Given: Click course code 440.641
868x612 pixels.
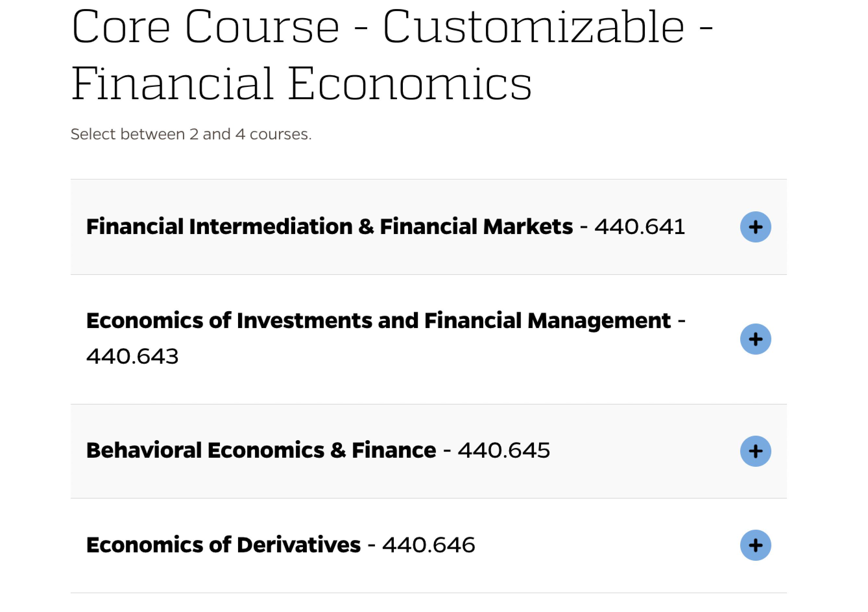Looking at the screenshot, I should tap(640, 227).
